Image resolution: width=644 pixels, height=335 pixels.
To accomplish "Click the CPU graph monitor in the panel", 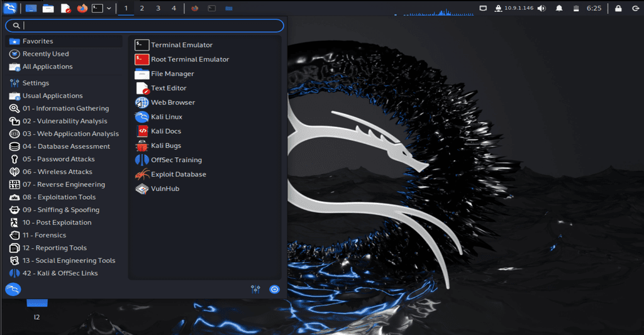I will click(x=434, y=11).
